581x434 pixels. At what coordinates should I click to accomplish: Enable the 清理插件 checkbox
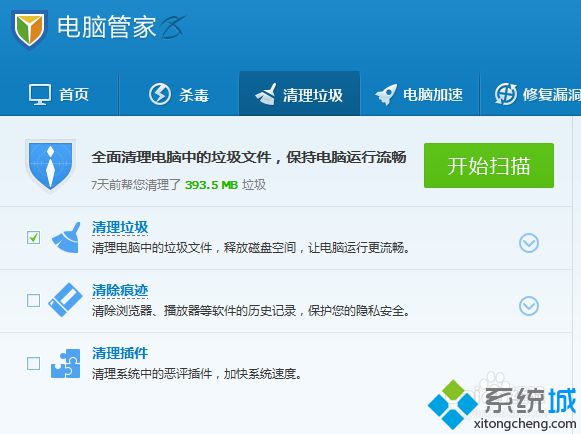pos(34,363)
